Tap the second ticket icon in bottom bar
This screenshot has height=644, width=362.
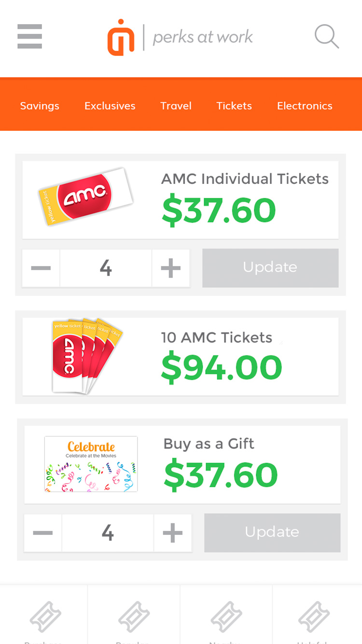[x=134, y=616]
